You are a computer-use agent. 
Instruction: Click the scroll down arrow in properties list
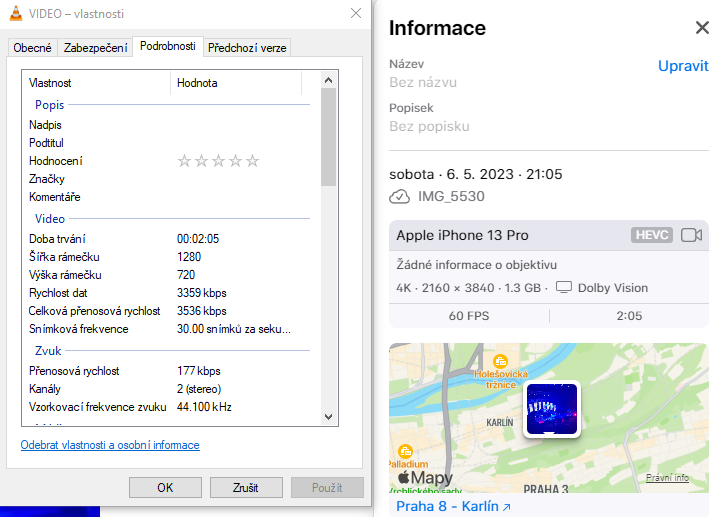pos(328,417)
